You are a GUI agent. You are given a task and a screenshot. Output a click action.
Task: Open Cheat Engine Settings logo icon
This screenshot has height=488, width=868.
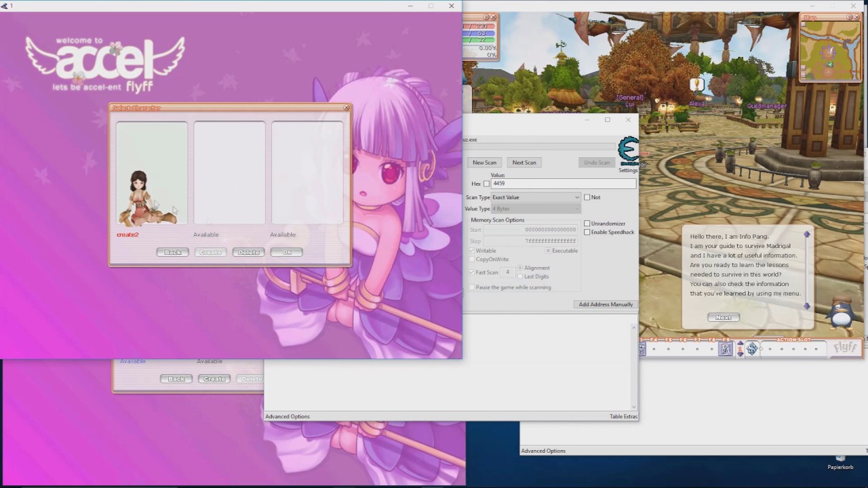pyautogui.click(x=629, y=150)
